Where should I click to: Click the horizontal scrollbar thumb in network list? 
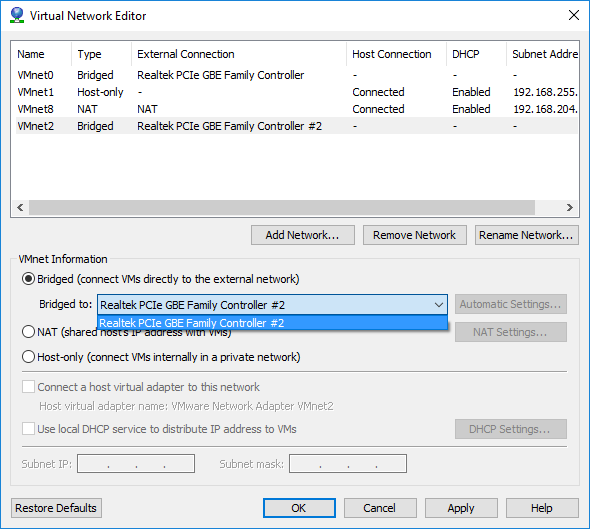point(282,207)
